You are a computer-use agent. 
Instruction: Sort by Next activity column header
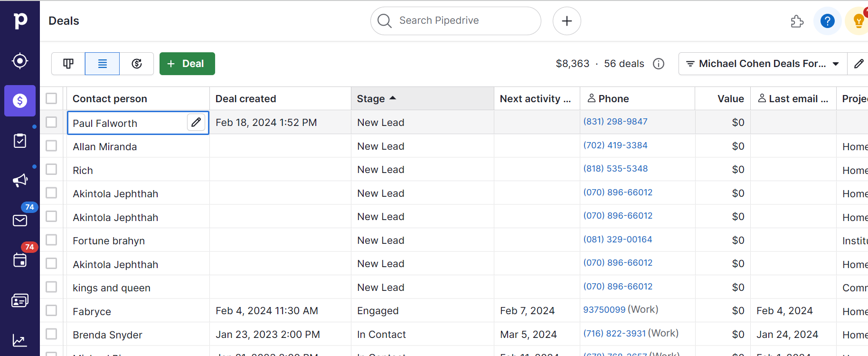pos(537,98)
